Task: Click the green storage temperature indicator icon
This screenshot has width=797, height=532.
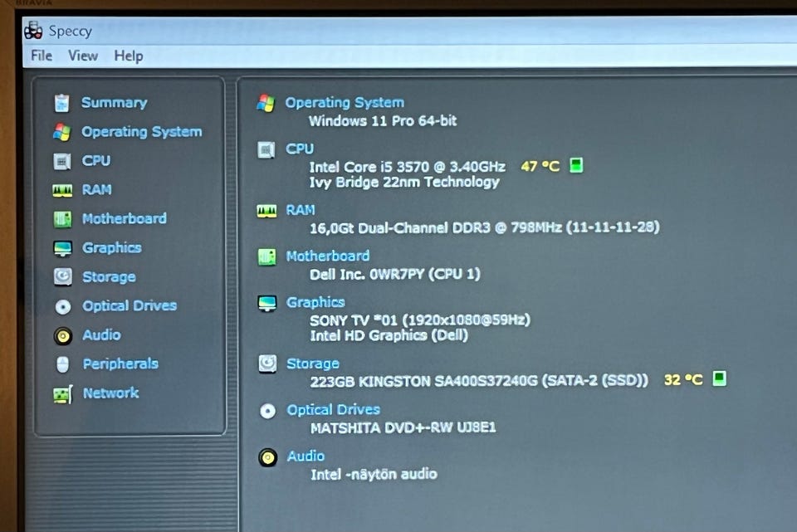Action: point(719,378)
